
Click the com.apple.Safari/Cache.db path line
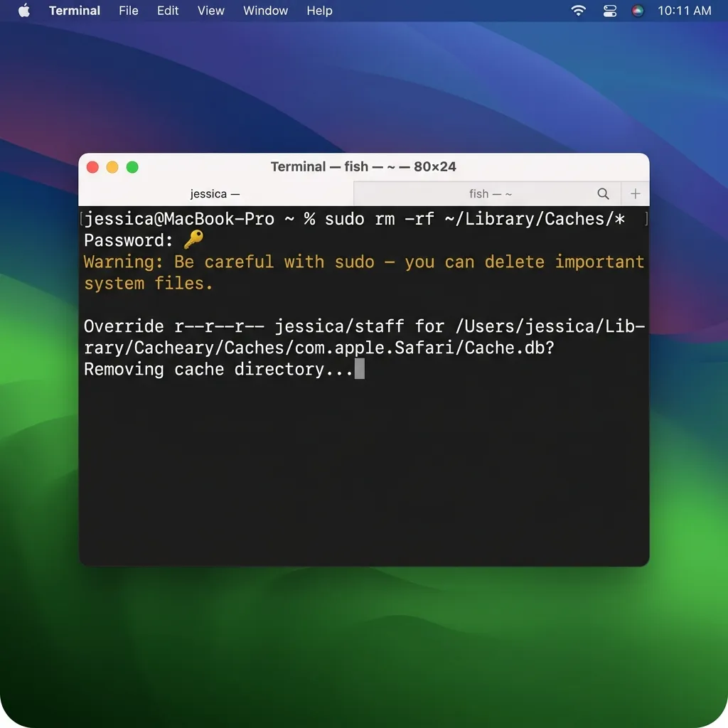click(319, 348)
